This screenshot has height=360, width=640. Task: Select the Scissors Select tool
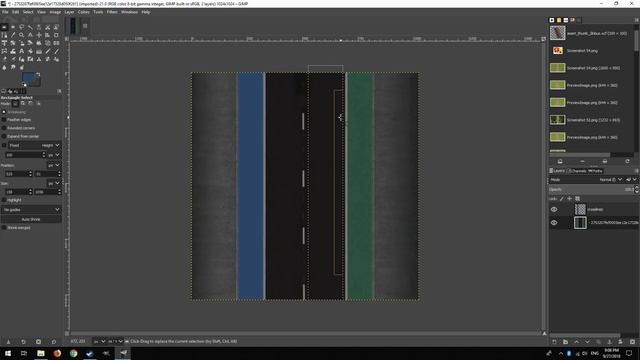point(47,27)
